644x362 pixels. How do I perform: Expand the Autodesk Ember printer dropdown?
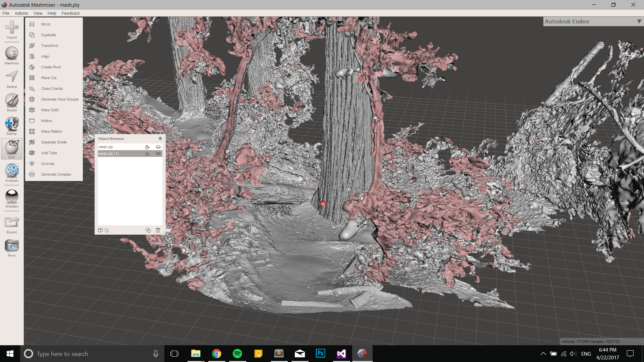[x=639, y=21]
